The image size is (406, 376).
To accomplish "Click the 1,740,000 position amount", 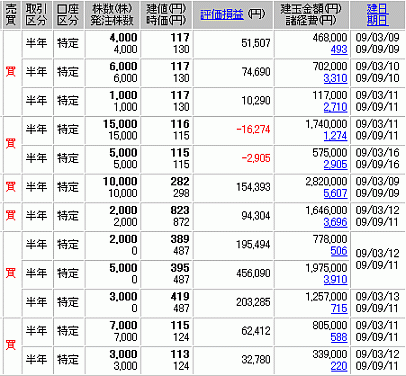I will pyautogui.click(x=326, y=124).
